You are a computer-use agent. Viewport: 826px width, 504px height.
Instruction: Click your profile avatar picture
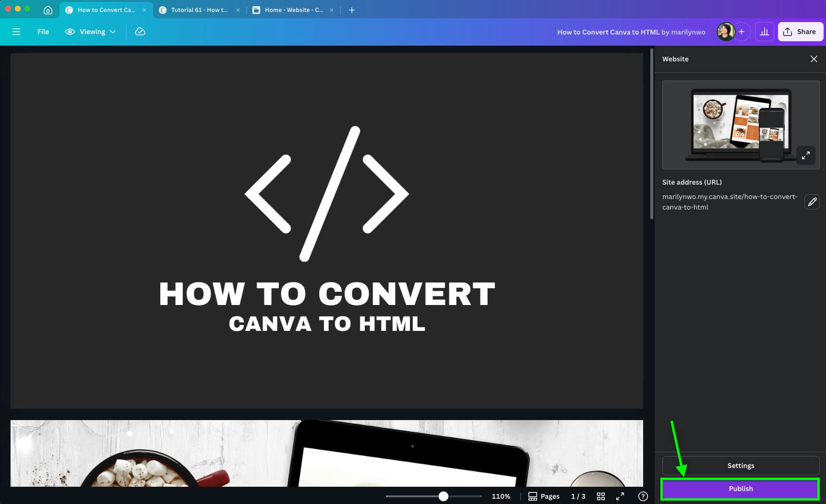[726, 31]
